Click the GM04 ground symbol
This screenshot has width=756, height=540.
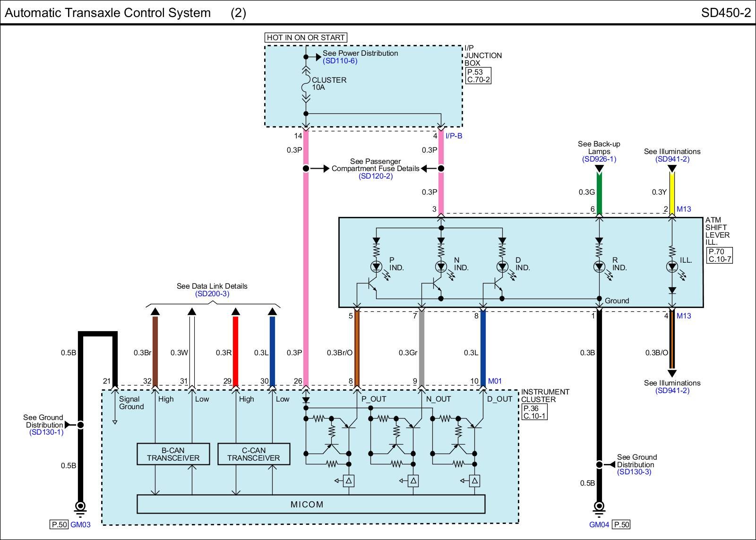point(599,506)
